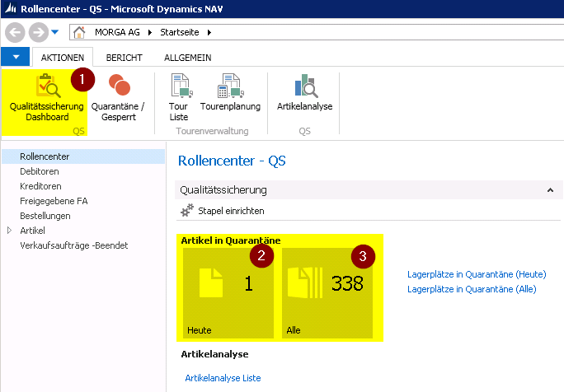The height and width of the screenshot is (392, 564).
Task: Collapse the Qualitätssicherung section
Action: pyautogui.click(x=550, y=190)
